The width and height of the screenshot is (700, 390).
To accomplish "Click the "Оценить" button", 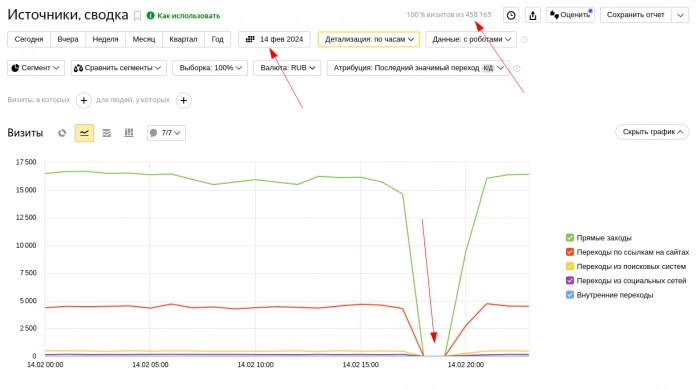I will tap(570, 15).
